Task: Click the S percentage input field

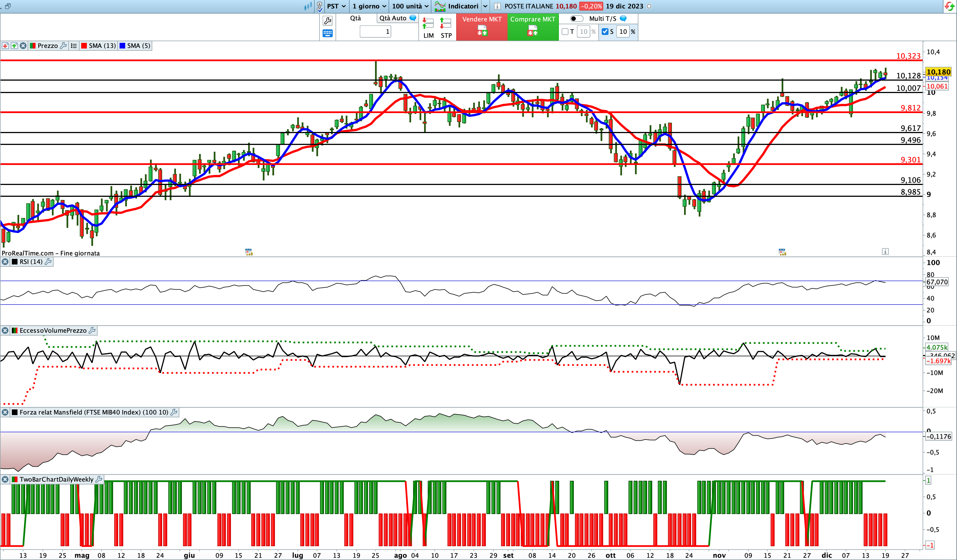Action: tap(623, 32)
